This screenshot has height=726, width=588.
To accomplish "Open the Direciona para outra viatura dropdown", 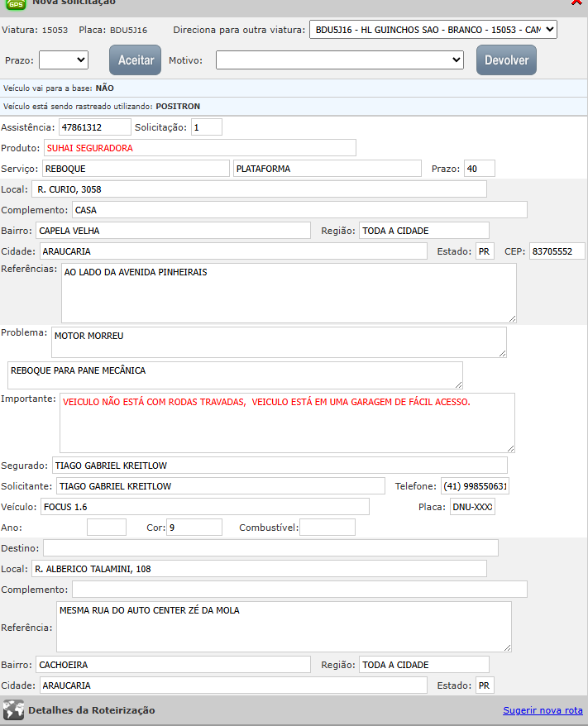I will click(433, 30).
